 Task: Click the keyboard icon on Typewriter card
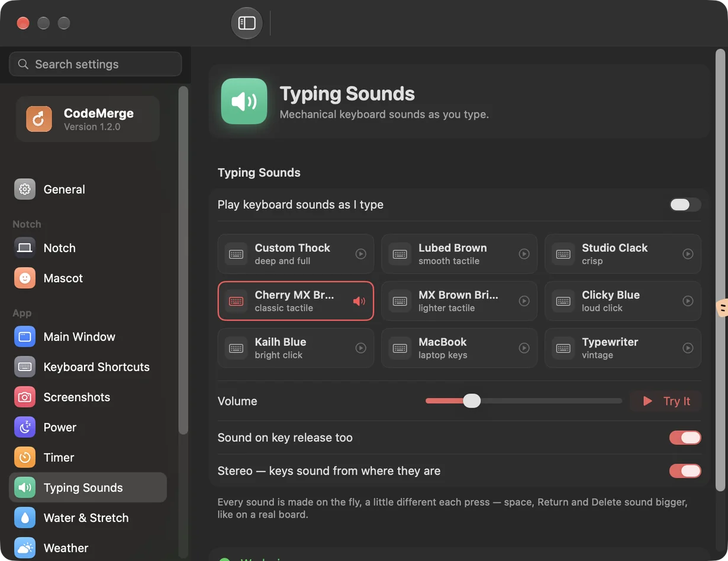pos(563,348)
